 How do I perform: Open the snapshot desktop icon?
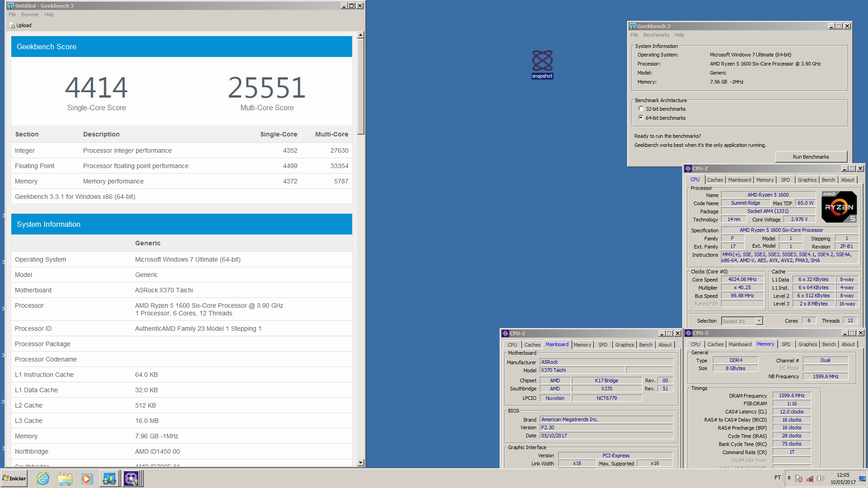[542, 64]
